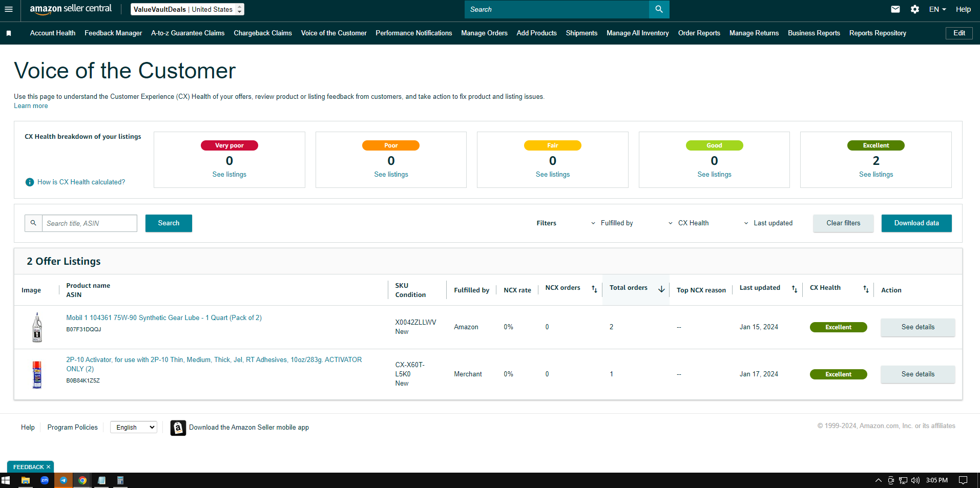Click the Amazon Seller app icon in footer
Viewport: 980px width, 488px height.
coord(178,428)
